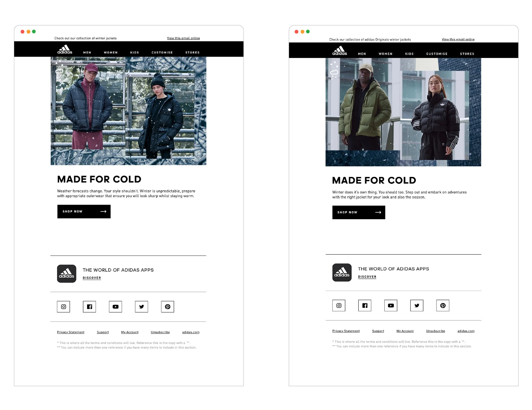Click adidas logo in right email navbar
The image size is (532, 410).
(340, 50)
